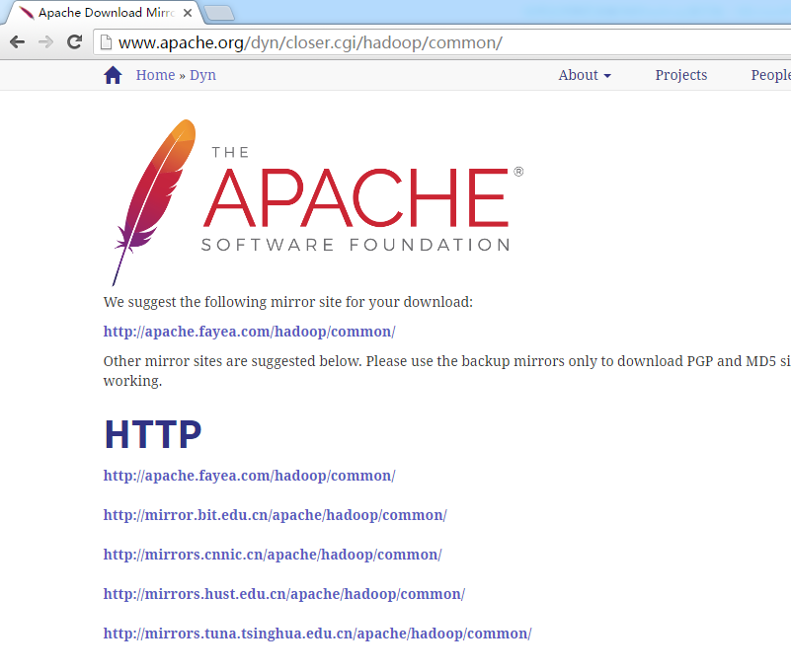The width and height of the screenshot is (791, 672).
Task: Open the mirrors.hust.edu.cn mirror link
Action: (284, 594)
